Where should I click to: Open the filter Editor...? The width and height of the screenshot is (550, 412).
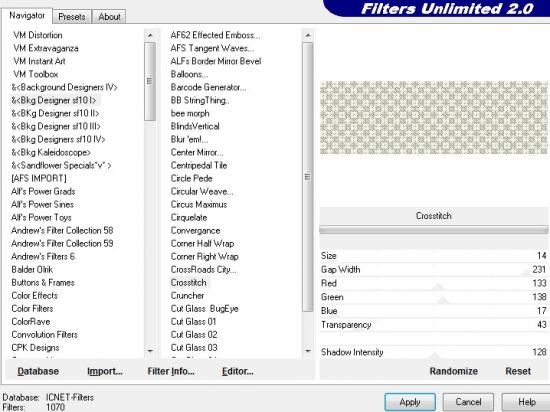point(237,371)
